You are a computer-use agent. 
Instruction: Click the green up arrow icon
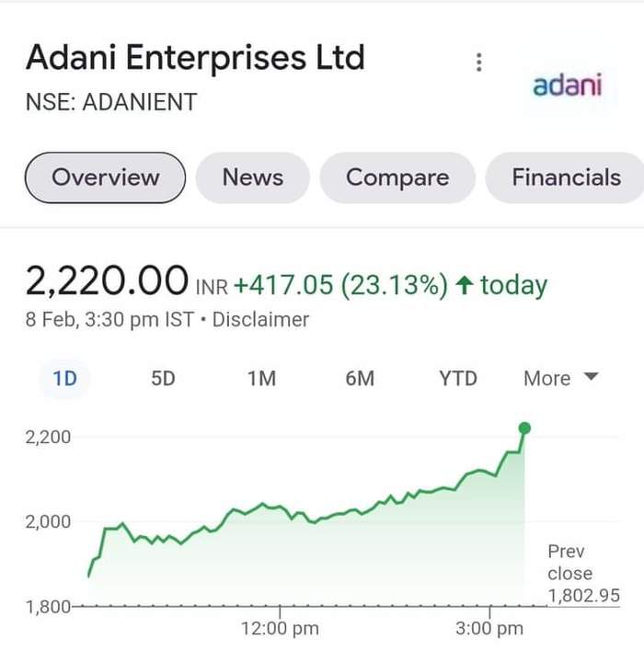[465, 285]
